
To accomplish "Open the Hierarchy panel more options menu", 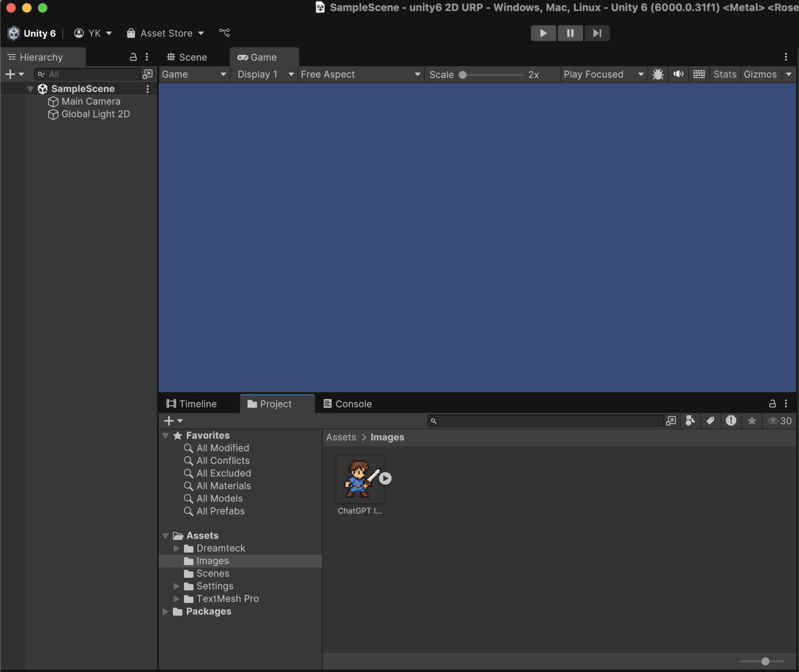I will pyautogui.click(x=147, y=57).
